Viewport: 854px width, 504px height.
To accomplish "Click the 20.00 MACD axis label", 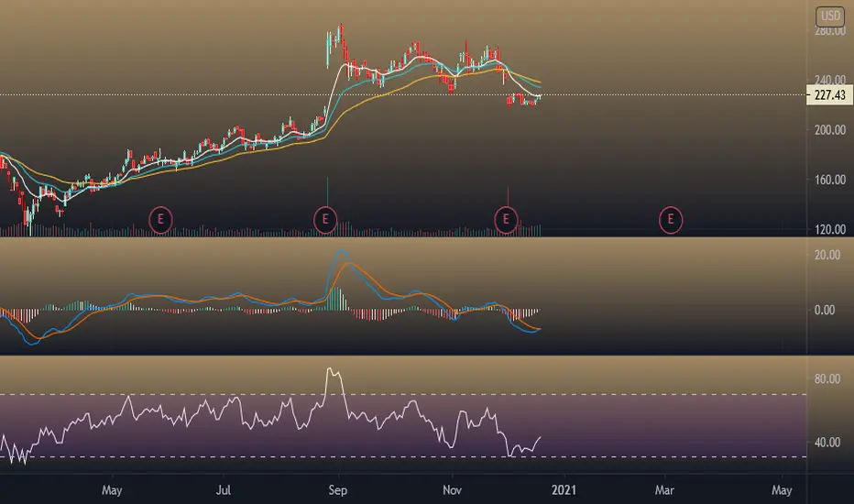I will point(827,255).
